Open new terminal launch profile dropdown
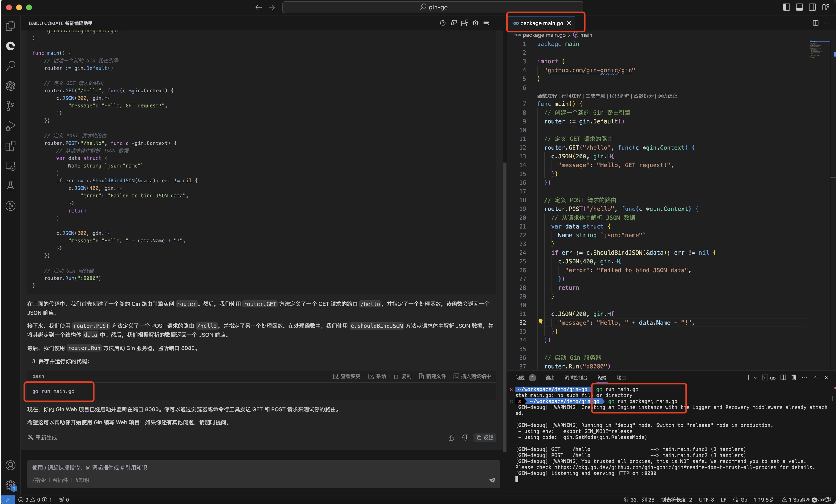 (755, 377)
